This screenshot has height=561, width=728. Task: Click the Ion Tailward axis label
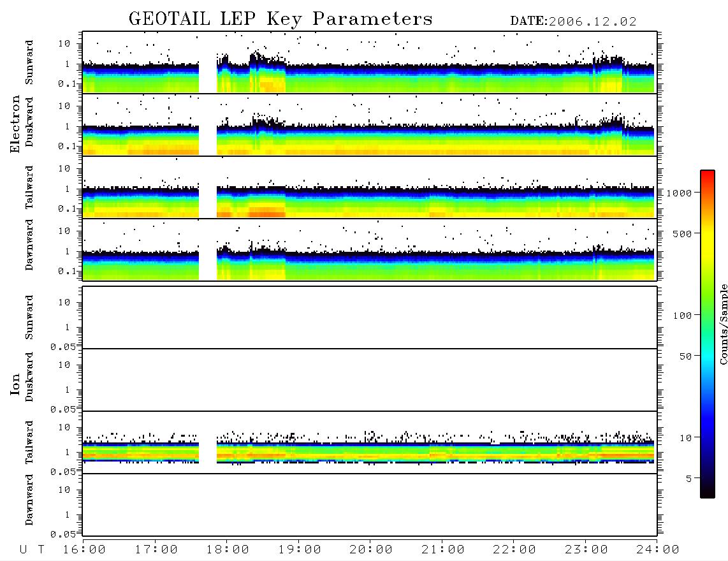(29, 442)
